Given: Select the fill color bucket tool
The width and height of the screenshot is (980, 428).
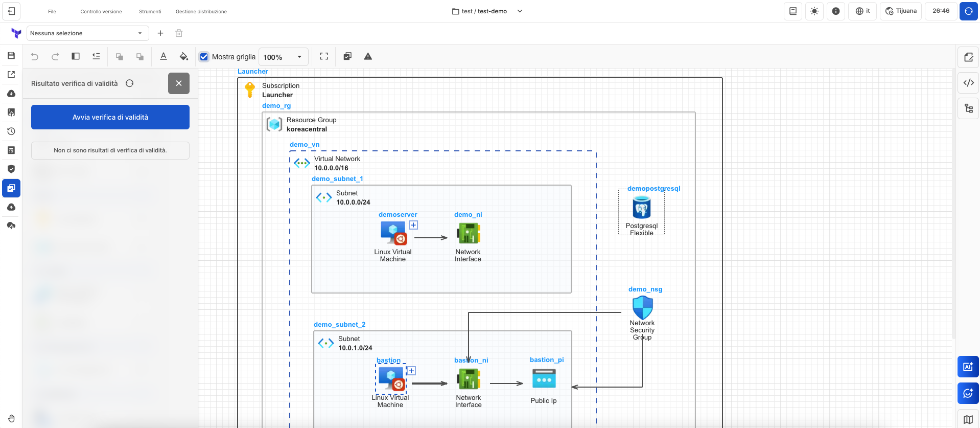Looking at the screenshot, I should tap(184, 57).
